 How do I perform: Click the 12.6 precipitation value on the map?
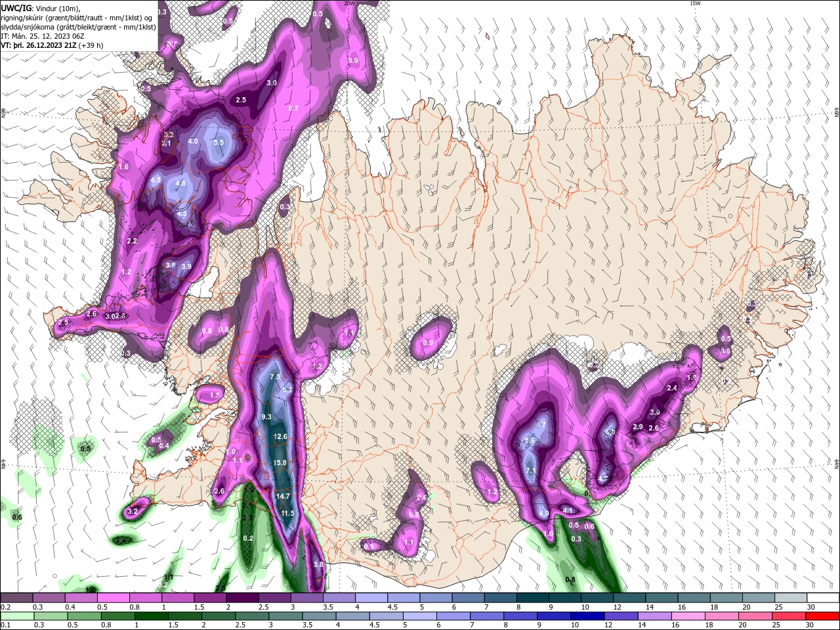[280, 436]
